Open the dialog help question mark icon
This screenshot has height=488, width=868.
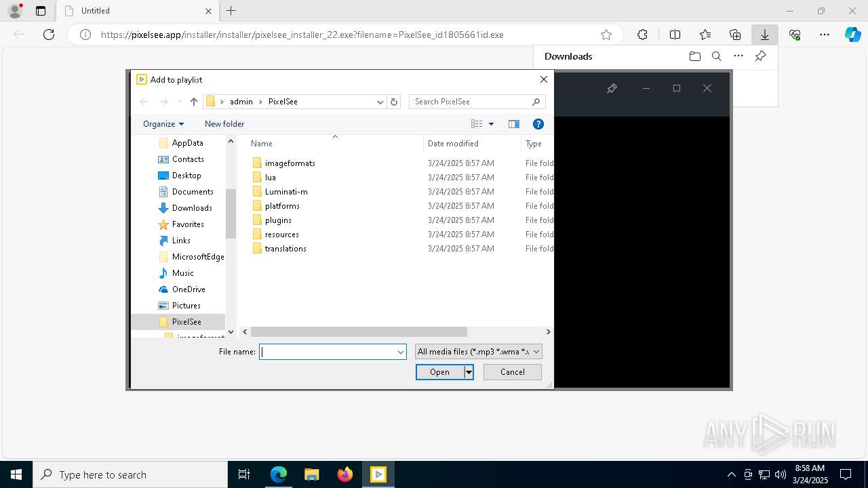[538, 124]
